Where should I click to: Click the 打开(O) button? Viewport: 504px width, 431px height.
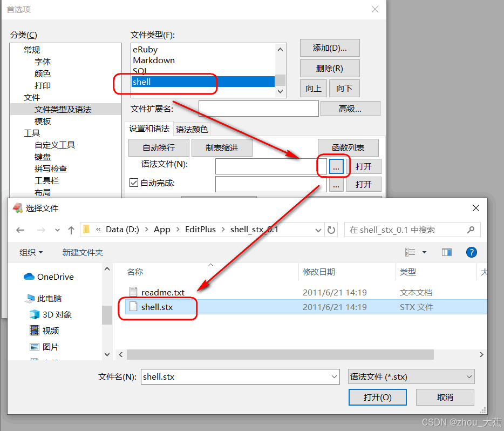[x=377, y=397]
